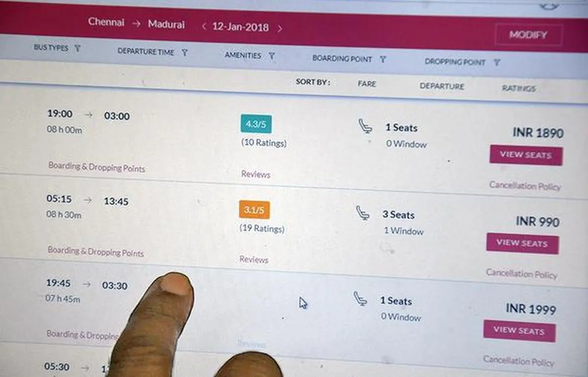Image resolution: width=588 pixels, height=377 pixels.
Task: Go to the previous date with left chevron
Action: pos(204,27)
